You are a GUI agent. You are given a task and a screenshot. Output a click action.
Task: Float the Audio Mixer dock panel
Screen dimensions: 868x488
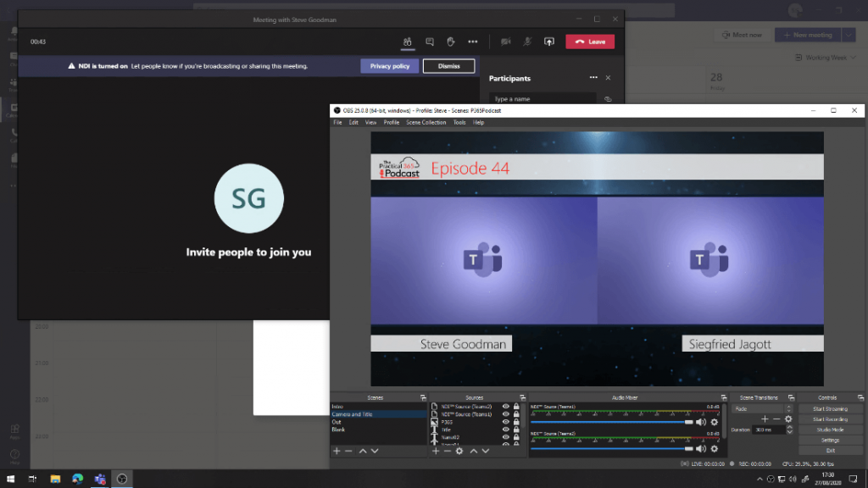click(724, 398)
